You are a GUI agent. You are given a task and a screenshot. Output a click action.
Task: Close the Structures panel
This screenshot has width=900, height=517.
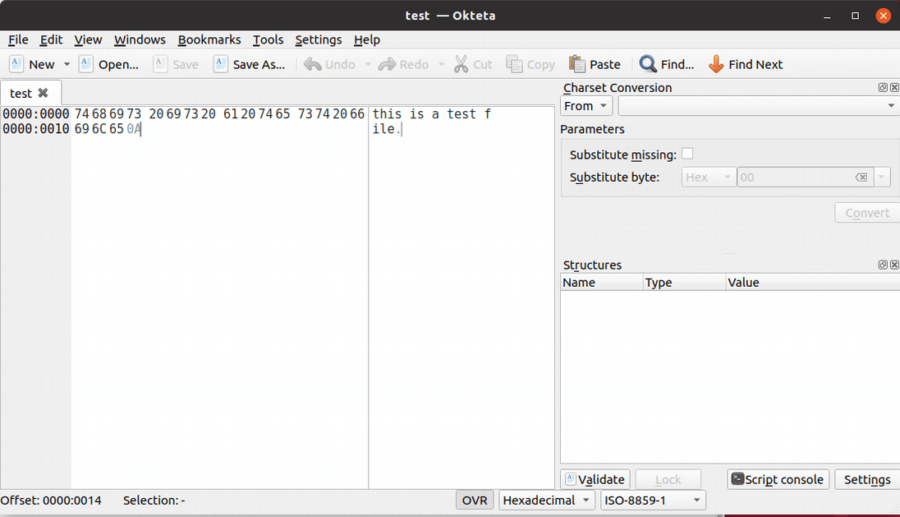point(894,265)
